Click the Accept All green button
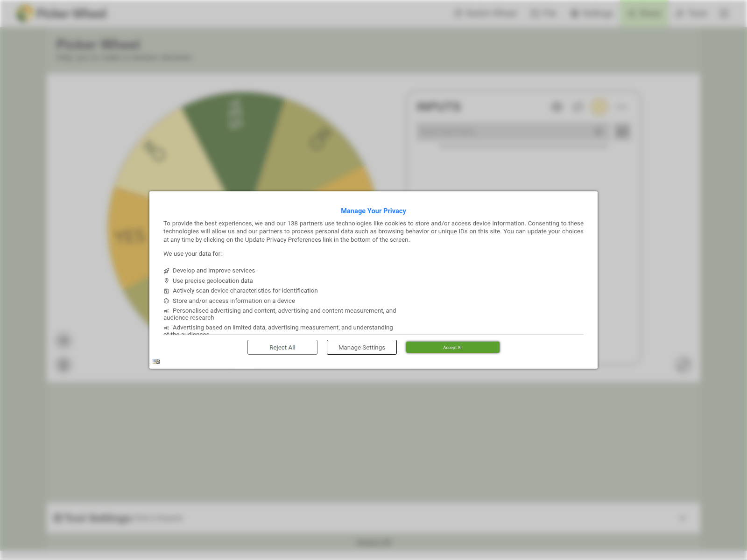Image resolution: width=747 pixels, height=560 pixels. pyautogui.click(x=452, y=347)
